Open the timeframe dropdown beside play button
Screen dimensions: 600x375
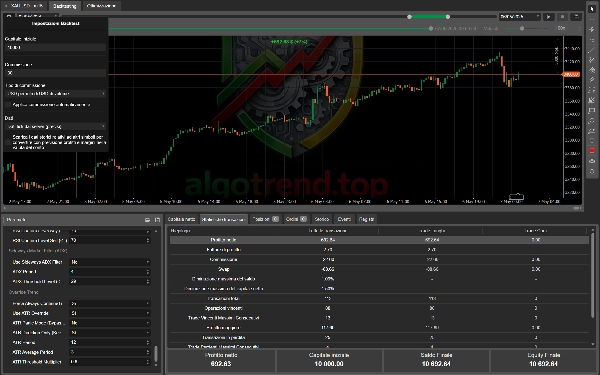tap(519, 17)
